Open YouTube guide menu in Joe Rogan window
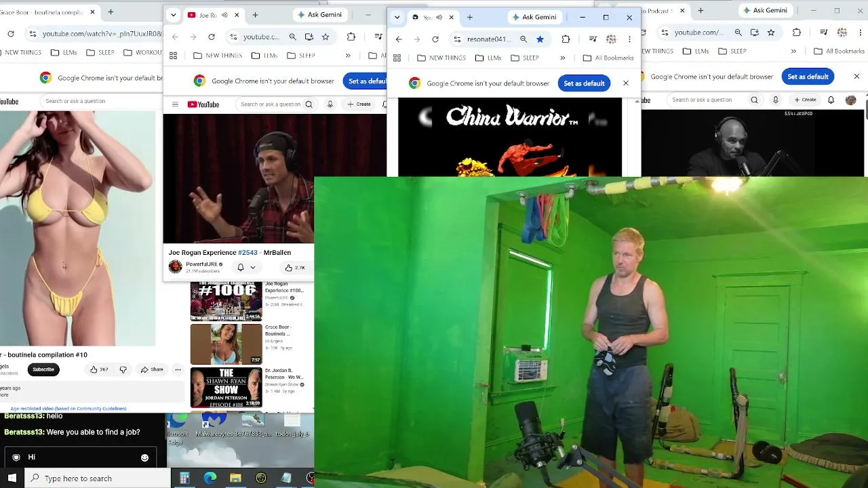The width and height of the screenshot is (868, 488). click(175, 104)
